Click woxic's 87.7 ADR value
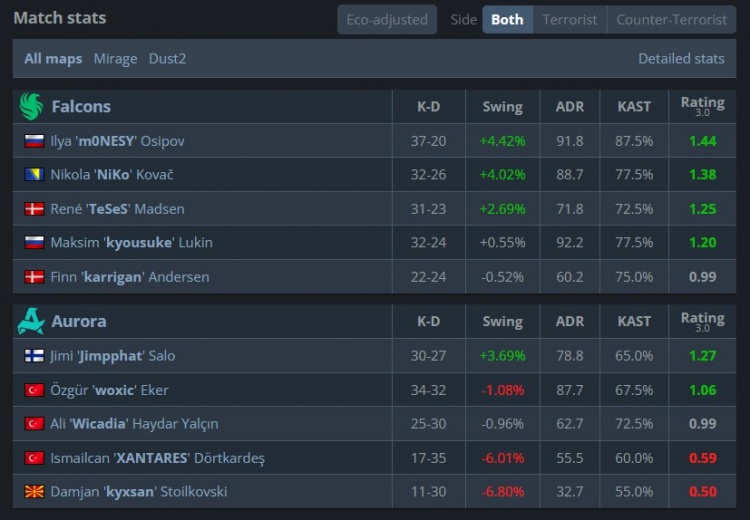 pyautogui.click(x=570, y=390)
